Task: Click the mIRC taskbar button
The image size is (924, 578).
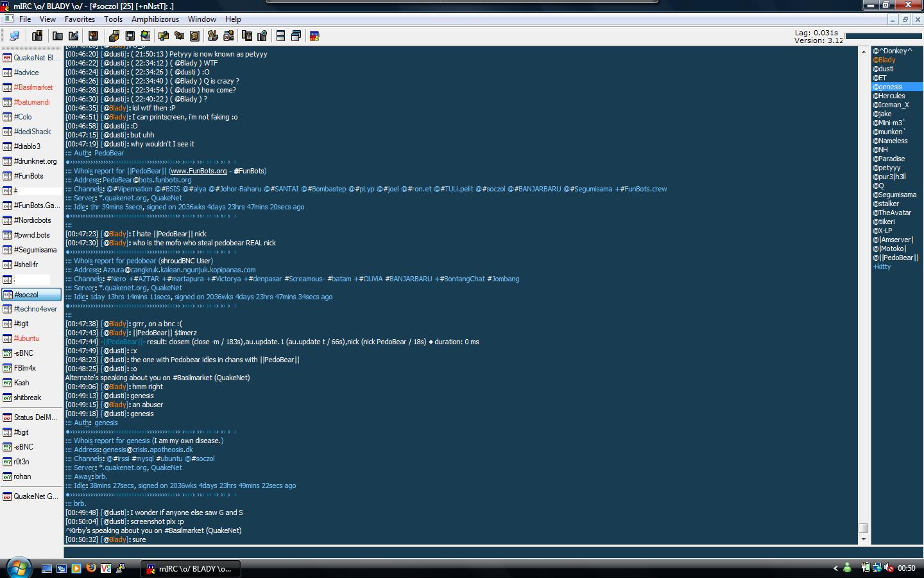Action: (191, 568)
